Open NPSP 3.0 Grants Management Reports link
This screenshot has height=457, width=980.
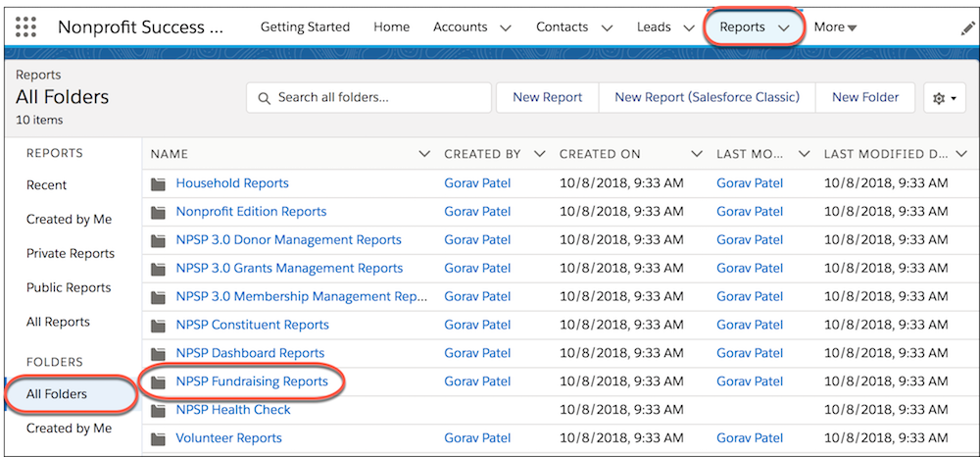point(289,269)
